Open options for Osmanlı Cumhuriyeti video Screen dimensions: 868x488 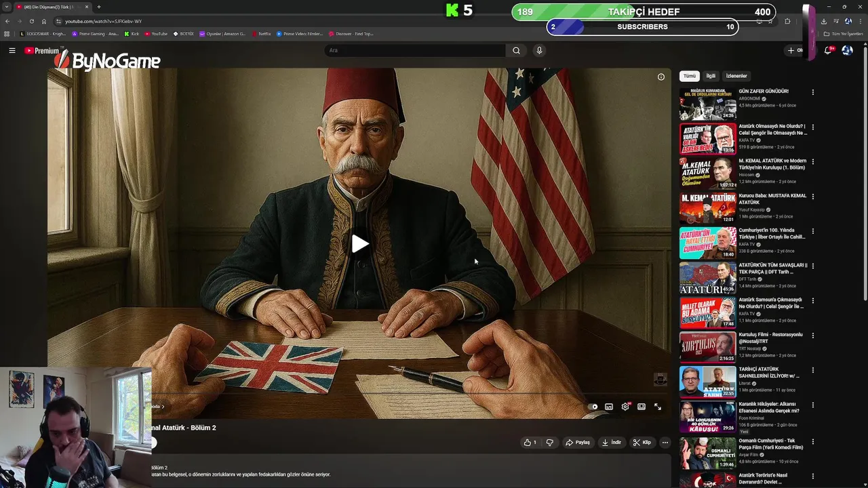point(812,441)
